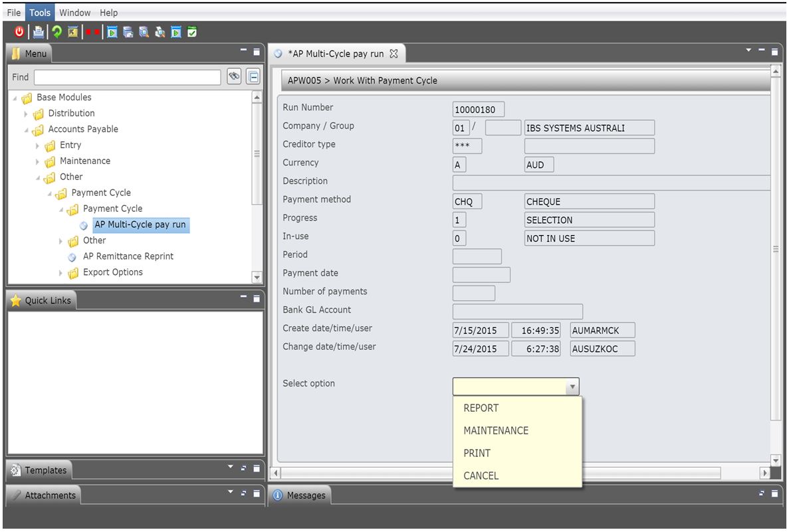This screenshot has height=532, width=793.
Task: Click the menu tree scrollbar down arrow
Action: (x=257, y=278)
